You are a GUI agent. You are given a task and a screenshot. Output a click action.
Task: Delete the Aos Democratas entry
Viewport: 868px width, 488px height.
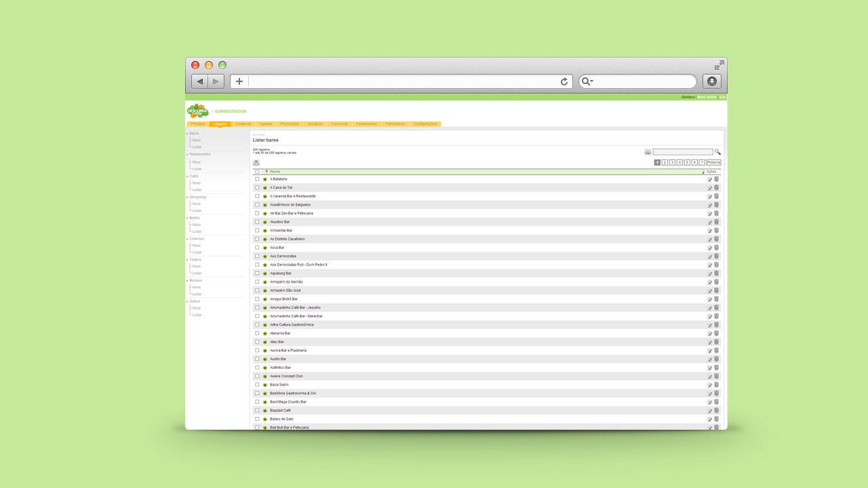(x=716, y=256)
